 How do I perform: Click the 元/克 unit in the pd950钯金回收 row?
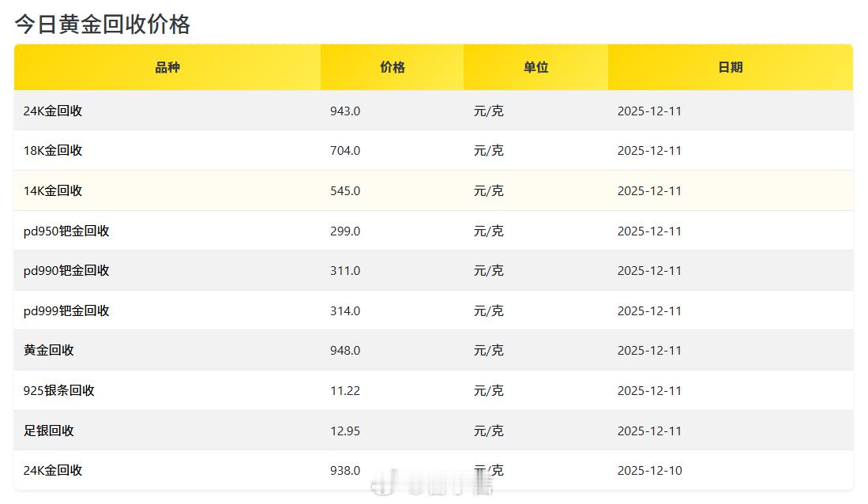click(488, 231)
